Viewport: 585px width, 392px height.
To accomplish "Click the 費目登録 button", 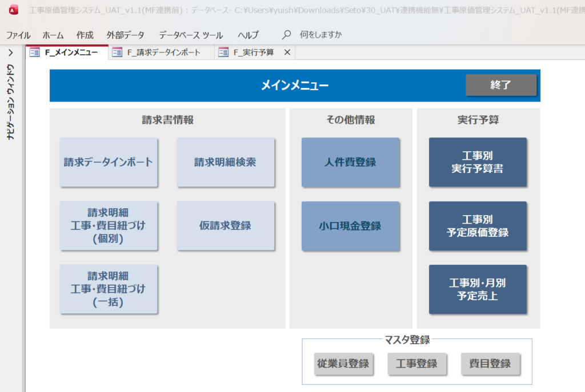I will click(x=491, y=364).
